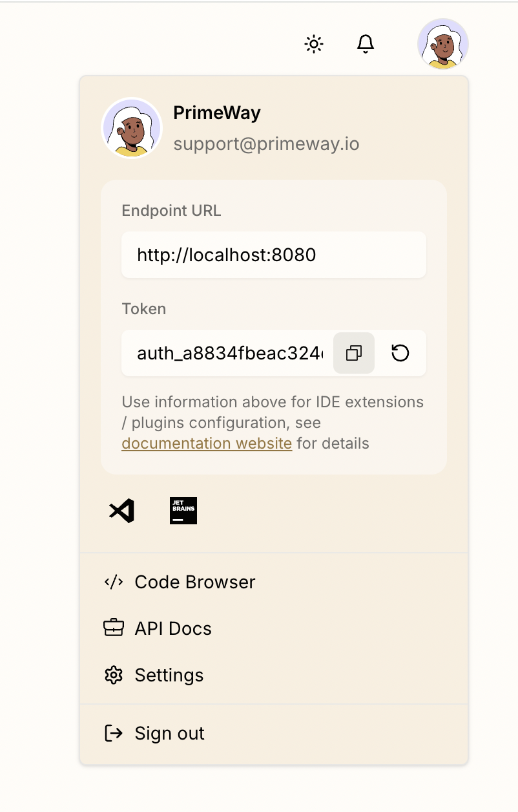518x812 pixels.
Task: Click the Sign out arrow icon
Action: [114, 733]
